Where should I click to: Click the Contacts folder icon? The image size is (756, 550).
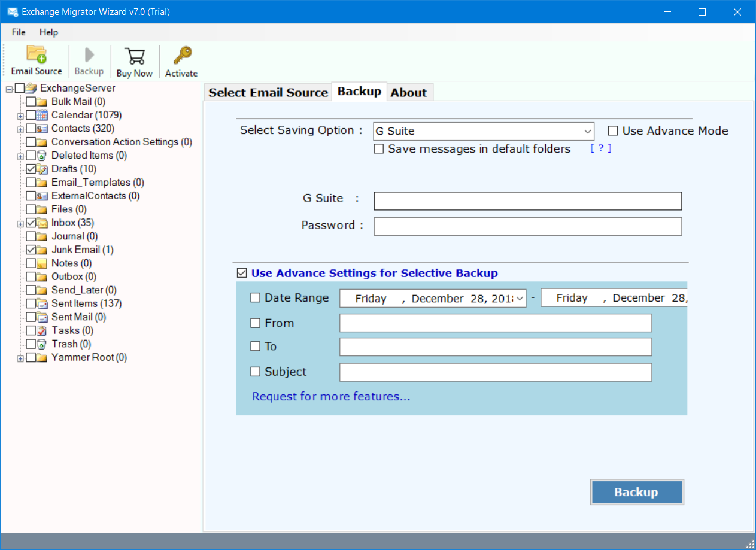click(x=42, y=129)
